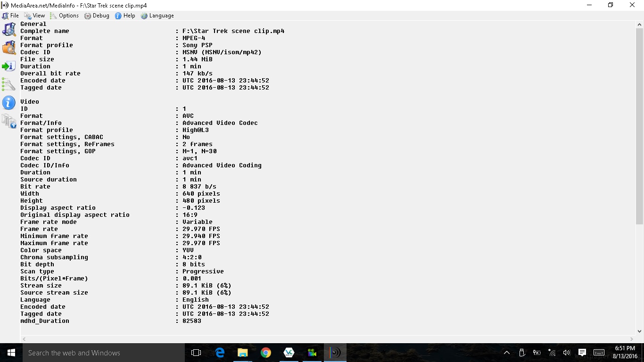The width and height of the screenshot is (644, 362).
Task: Open the View menu
Action: [34, 16]
